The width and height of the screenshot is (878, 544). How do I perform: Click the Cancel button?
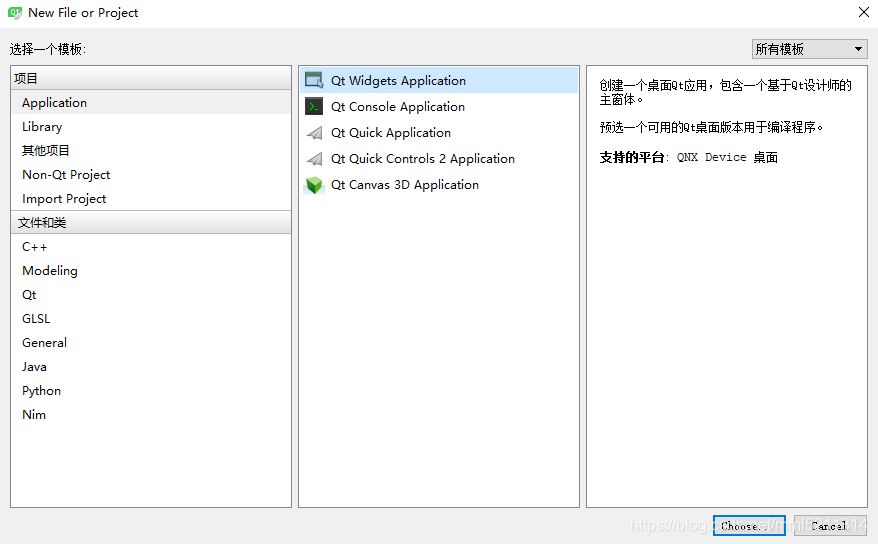pyautogui.click(x=830, y=526)
